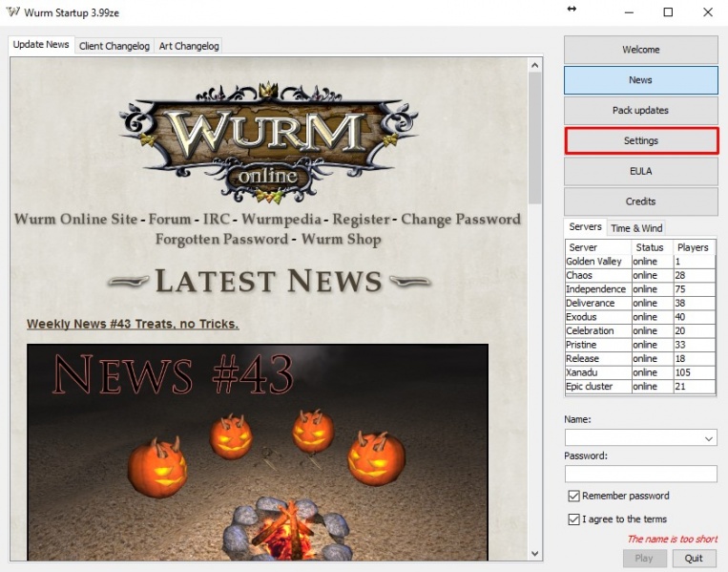Open the Wurm Online Site link
The width and height of the screenshot is (728, 572).
tap(75, 220)
